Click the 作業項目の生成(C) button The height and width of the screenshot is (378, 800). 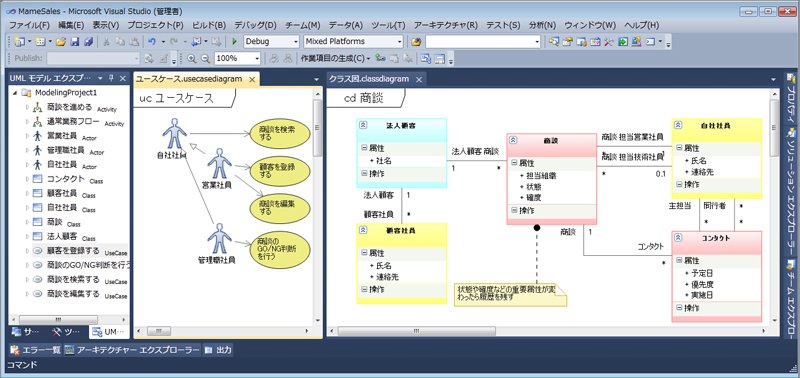[x=335, y=58]
